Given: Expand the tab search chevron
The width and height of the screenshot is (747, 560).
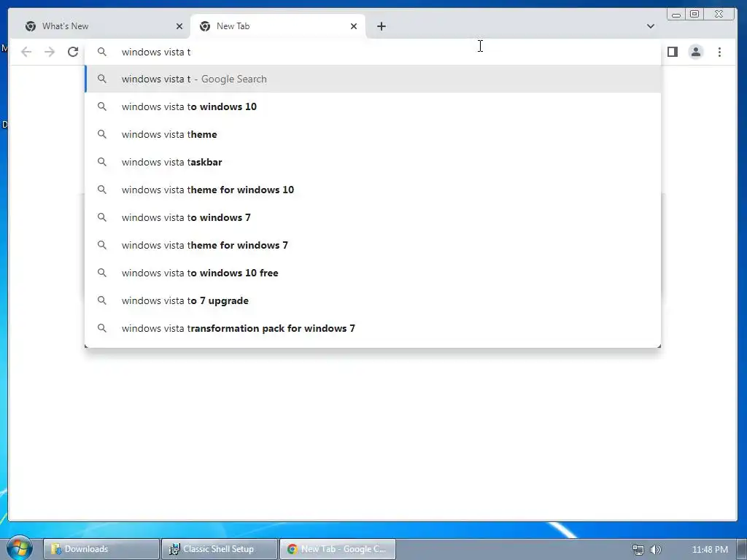Looking at the screenshot, I should click(x=650, y=26).
